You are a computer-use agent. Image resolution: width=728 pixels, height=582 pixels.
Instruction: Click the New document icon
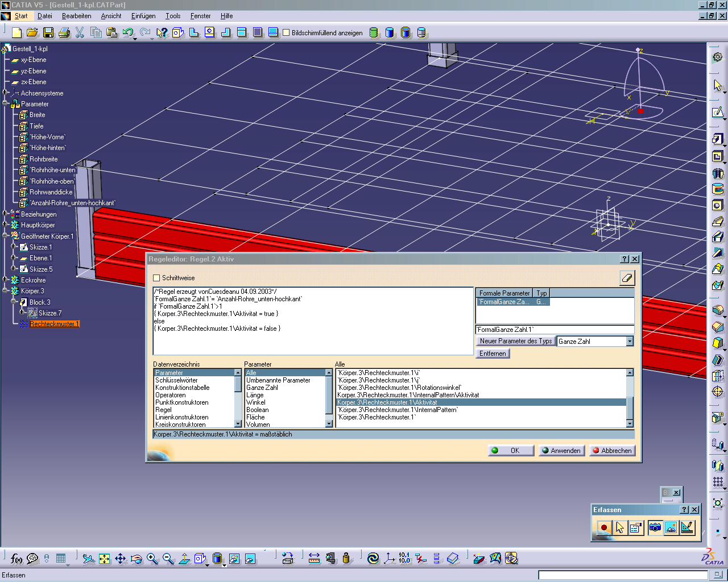16,33
